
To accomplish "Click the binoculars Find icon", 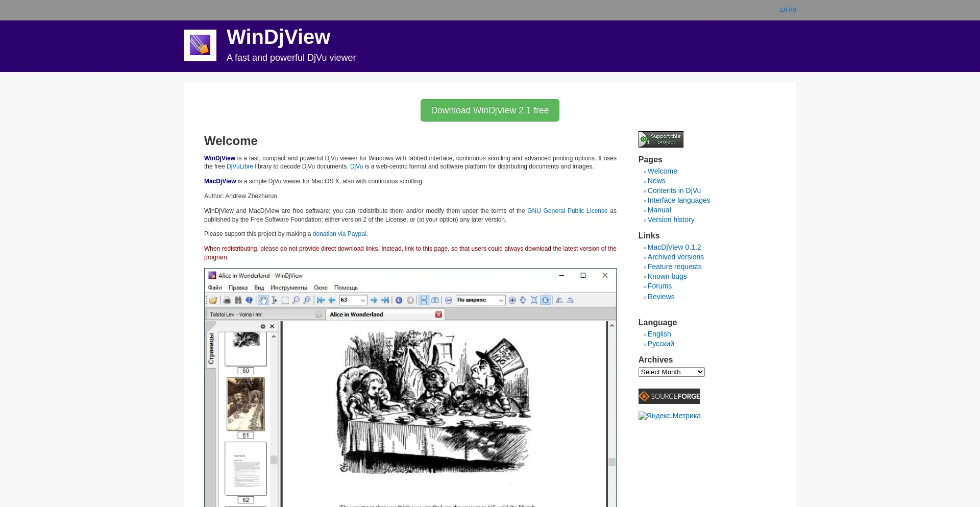I will 238,300.
